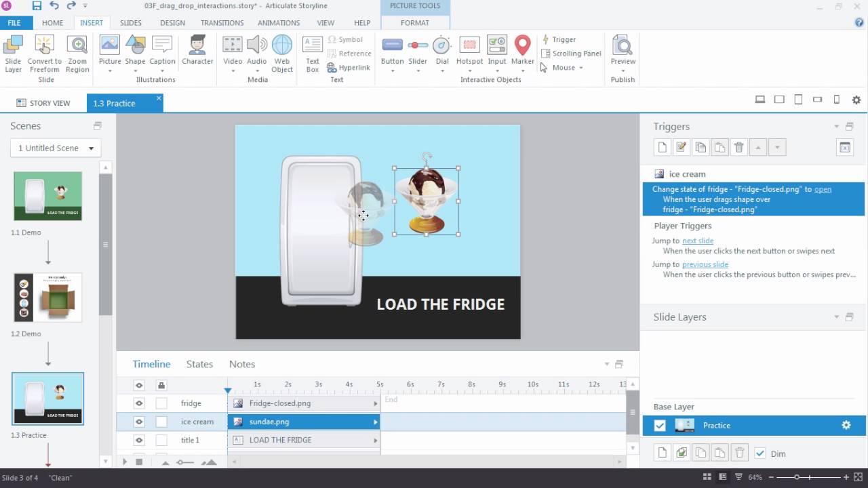Hide the fridge layer using eye icon
Screen dimensions: 868x488
(139, 403)
